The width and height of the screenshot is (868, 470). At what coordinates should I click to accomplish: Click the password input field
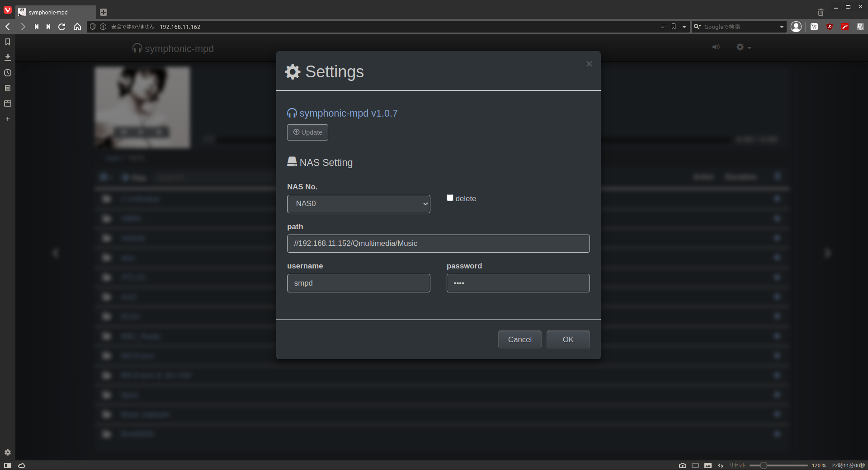click(518, 283)
